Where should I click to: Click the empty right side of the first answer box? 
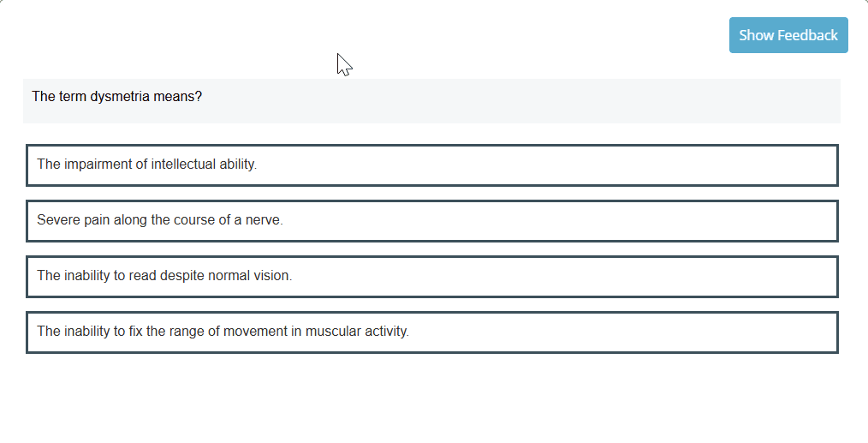(685, 165)
